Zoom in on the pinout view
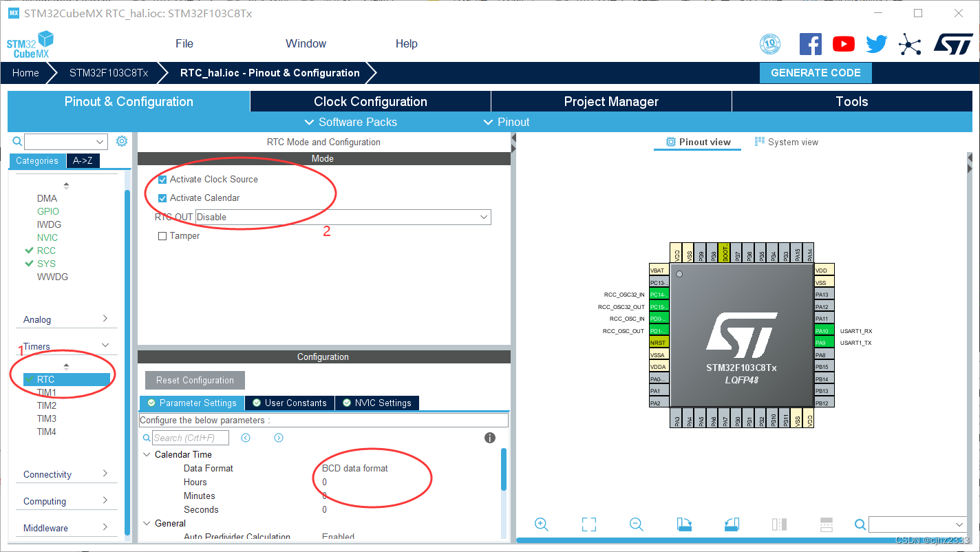 point(542,524)
